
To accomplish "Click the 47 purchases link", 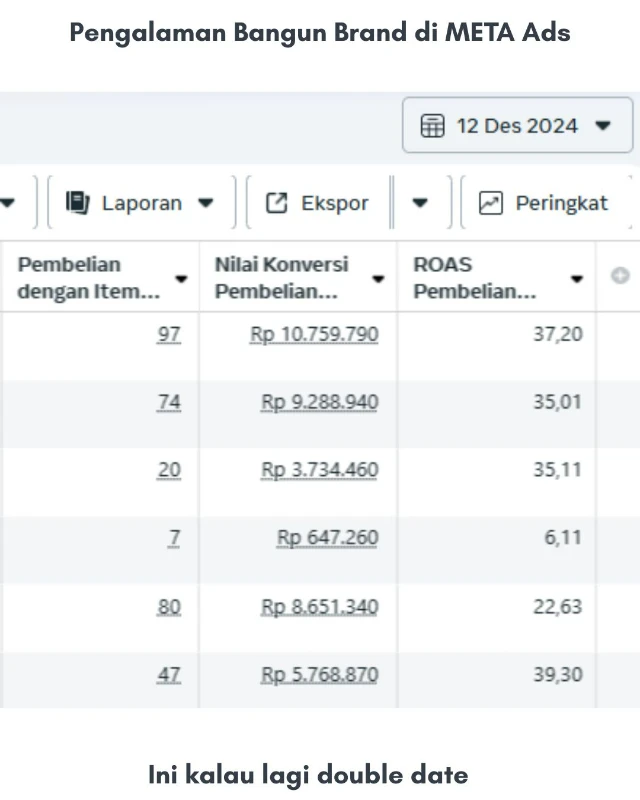I will [x=169, y=674].
